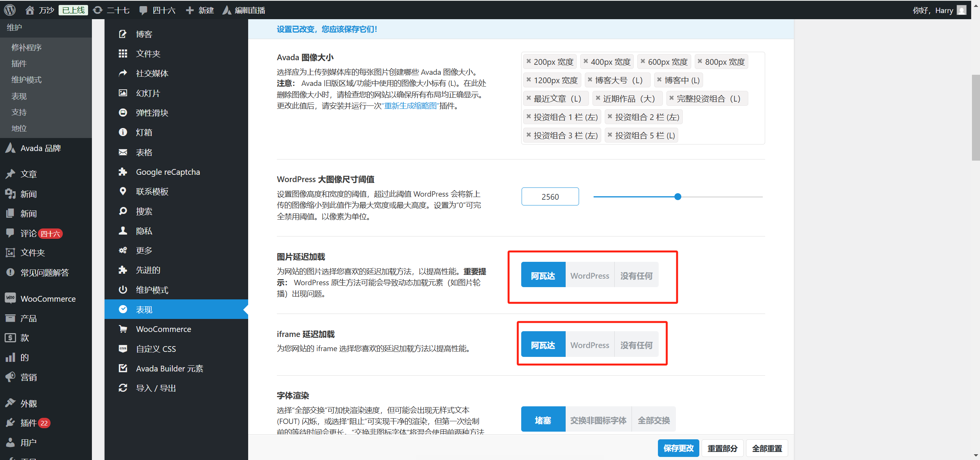This screenshot has height=460, width=980.
Task: Open the 隐私 options section
Action: (144, 231)
